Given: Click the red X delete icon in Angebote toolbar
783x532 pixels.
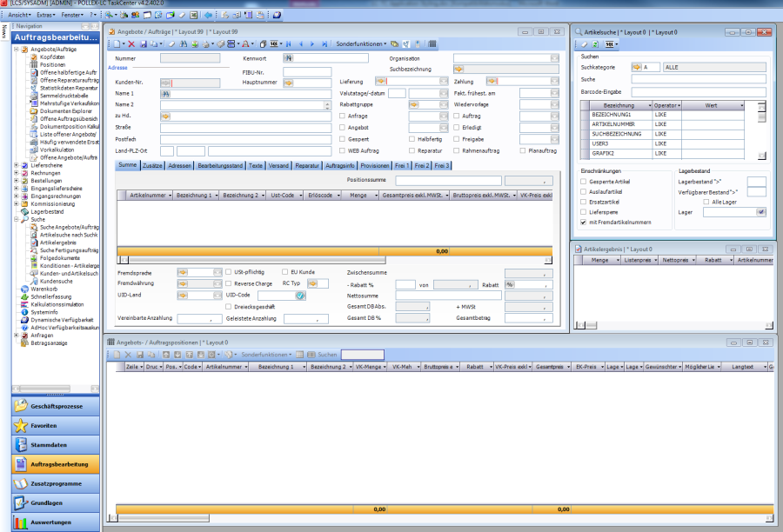Looking at the screenshot, I should [x=131, y=43].
